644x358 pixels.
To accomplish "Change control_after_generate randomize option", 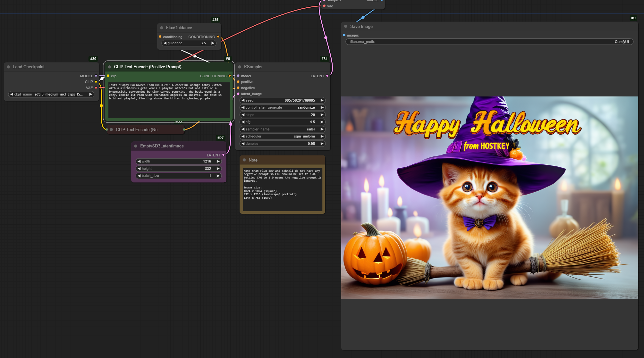I will pyautogui.click(x=282, y=108).
